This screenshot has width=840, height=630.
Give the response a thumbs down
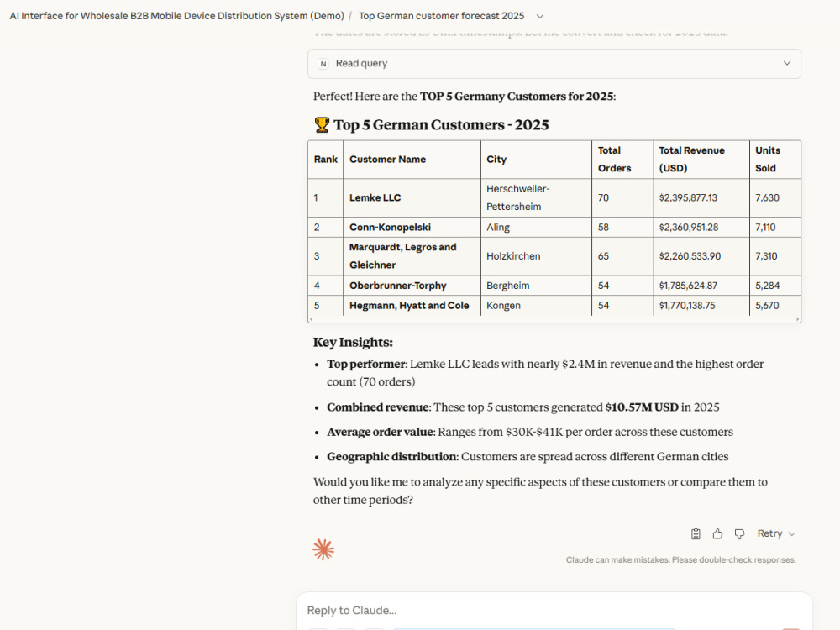[x=739, y=533]
